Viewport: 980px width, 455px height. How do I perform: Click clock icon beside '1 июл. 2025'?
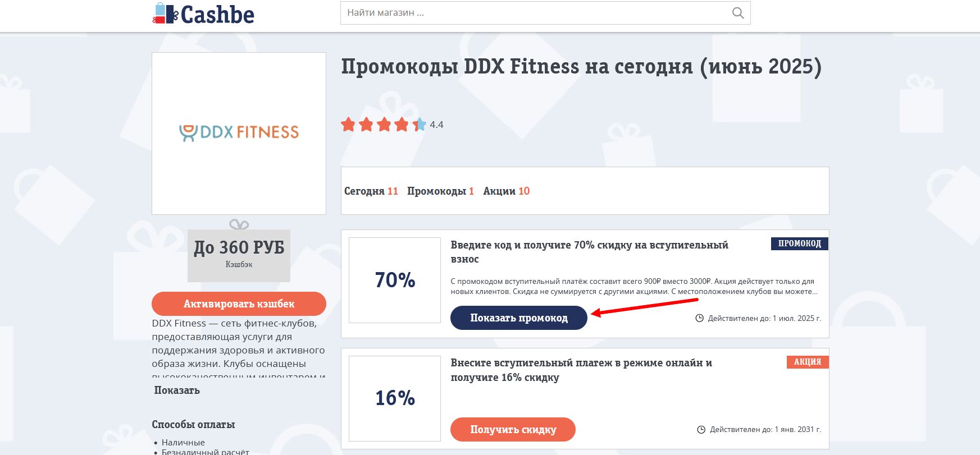click(699, 318)
